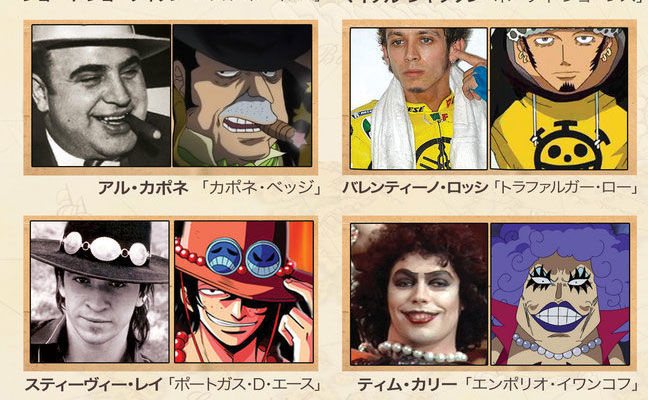Select the スティーヴィー・レイ caption text
The width and height of the screenshot is (648, 400).
pyautogui.click(x=93, y=385)
